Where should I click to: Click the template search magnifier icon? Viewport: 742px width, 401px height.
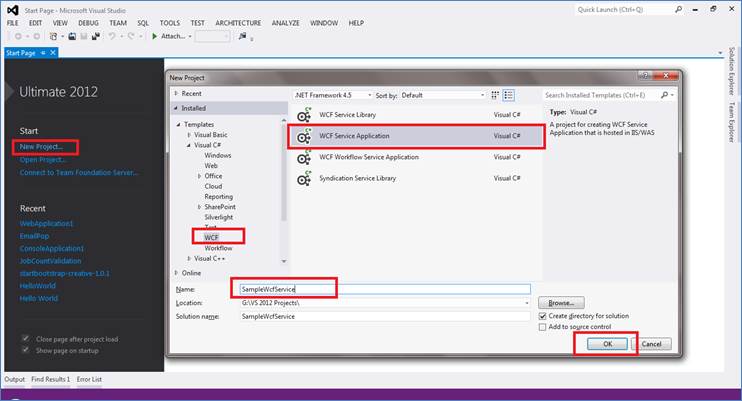tap(665, 95)
